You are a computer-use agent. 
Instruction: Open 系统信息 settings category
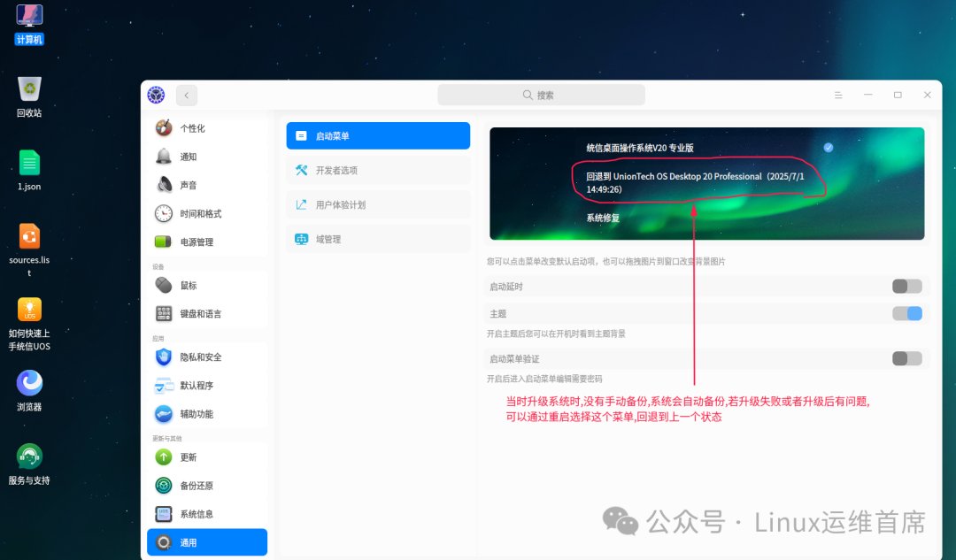click(207, 514)
